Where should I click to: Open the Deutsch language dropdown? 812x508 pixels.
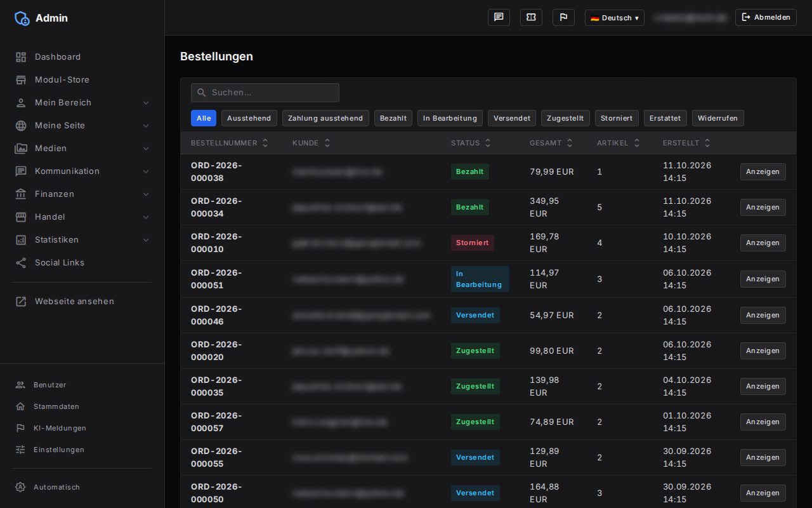pos(614,18)
